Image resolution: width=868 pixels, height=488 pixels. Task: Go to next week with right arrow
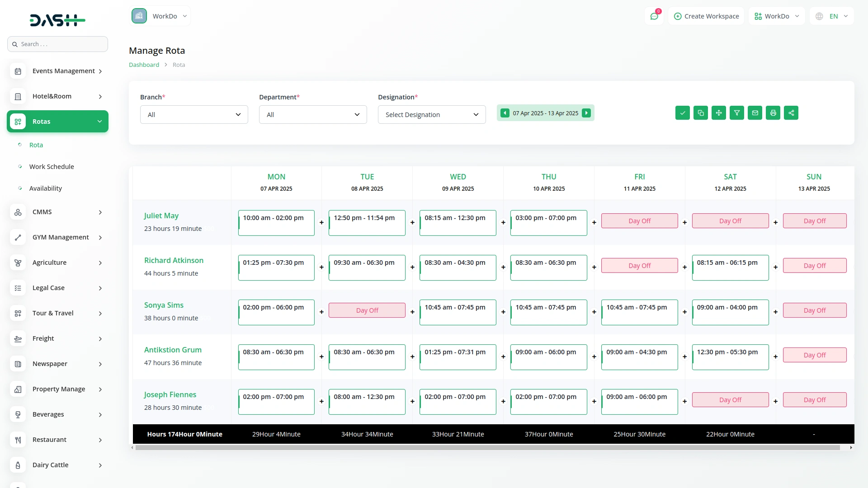coord(586,113)
